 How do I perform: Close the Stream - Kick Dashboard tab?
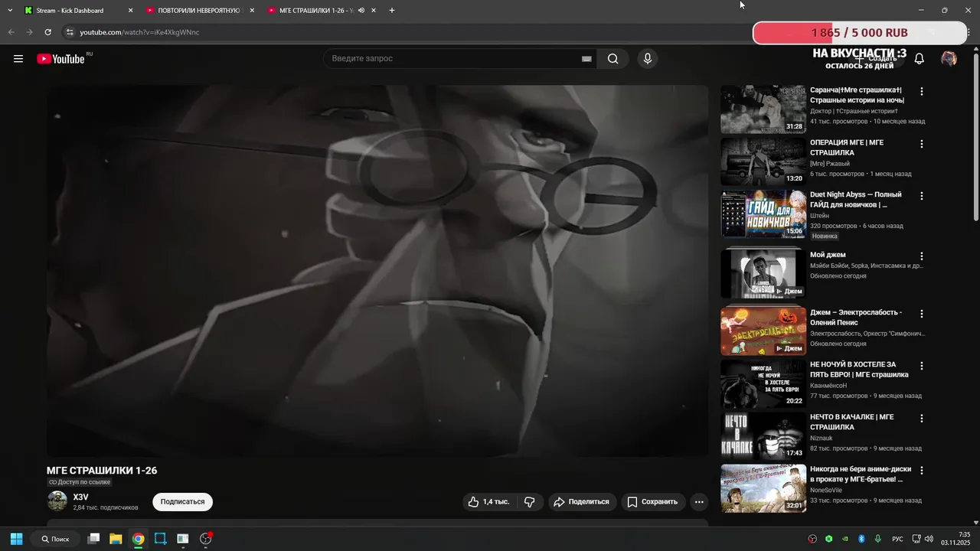tap(130, 11)
